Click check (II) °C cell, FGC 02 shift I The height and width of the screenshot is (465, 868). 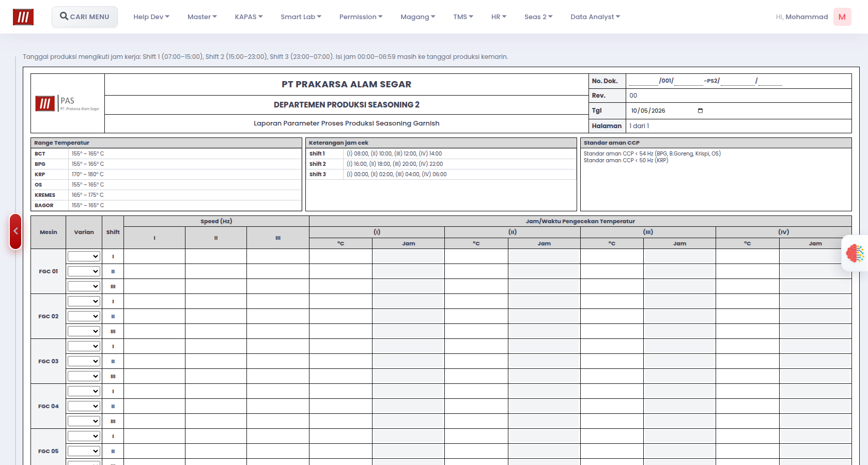pos(476,301)
